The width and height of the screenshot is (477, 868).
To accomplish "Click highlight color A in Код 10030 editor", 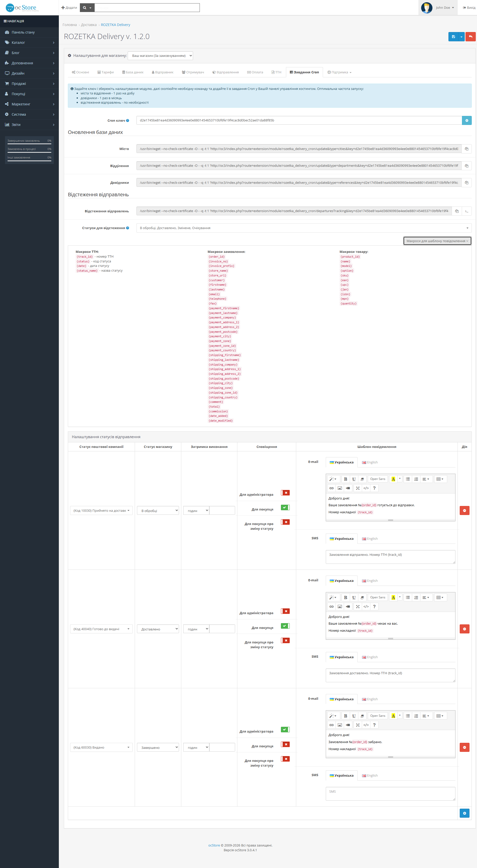I will (x=393, y=479).
